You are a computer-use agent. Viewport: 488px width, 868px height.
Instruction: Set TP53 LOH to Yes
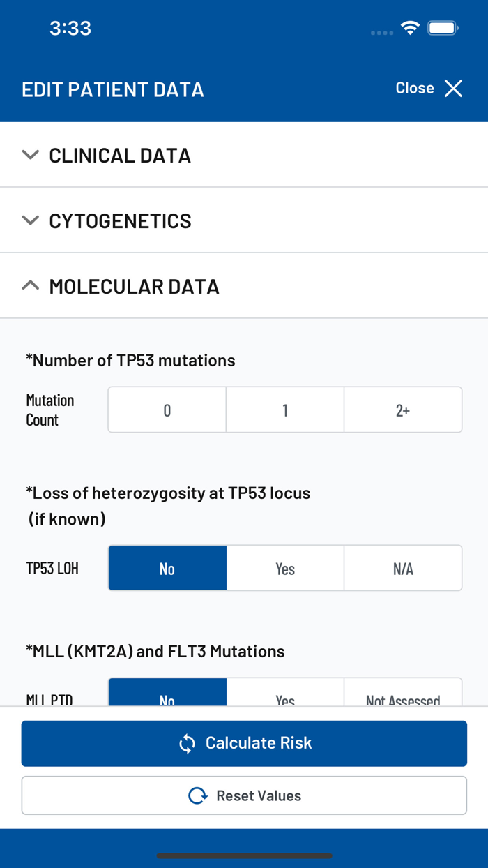(285, 568)
